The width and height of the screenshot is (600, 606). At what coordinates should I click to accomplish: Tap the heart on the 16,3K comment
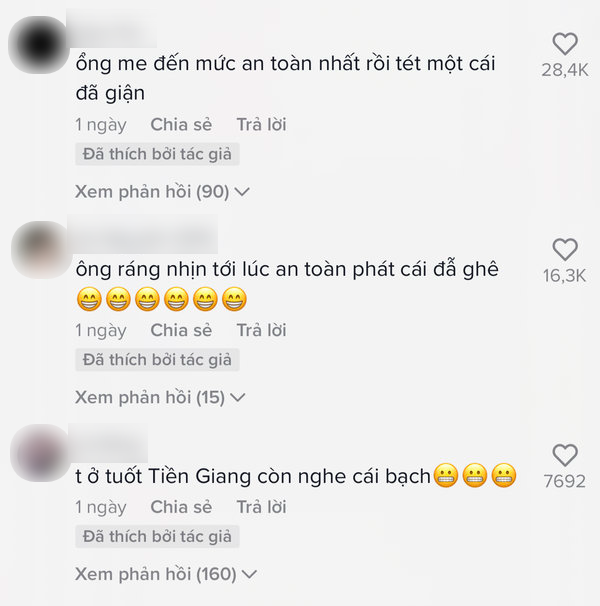565,249
